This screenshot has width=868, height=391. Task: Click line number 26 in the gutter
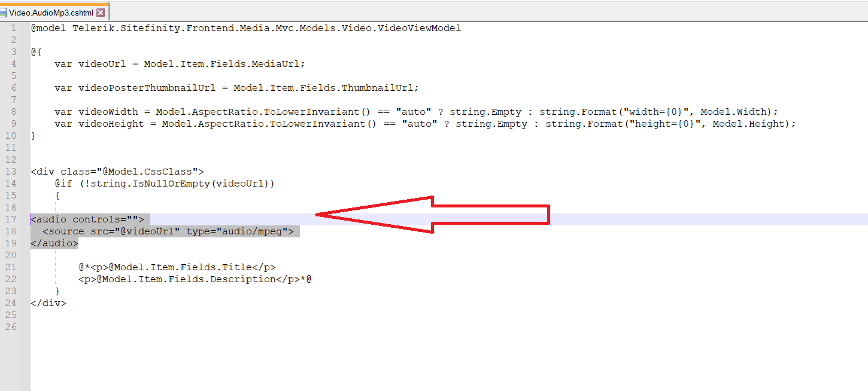[11, 327]
